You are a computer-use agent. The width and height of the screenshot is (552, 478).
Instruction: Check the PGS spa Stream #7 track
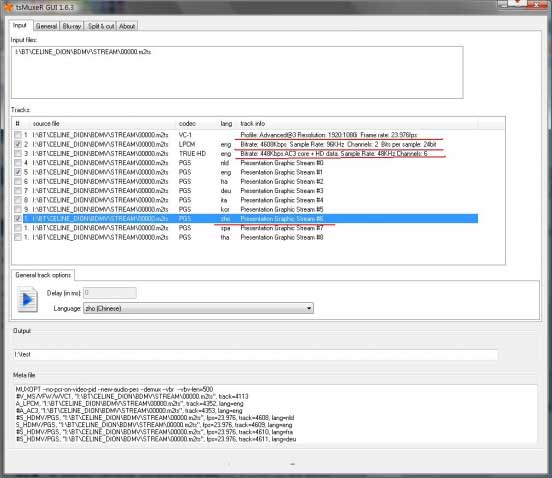(x=18, y=228)
